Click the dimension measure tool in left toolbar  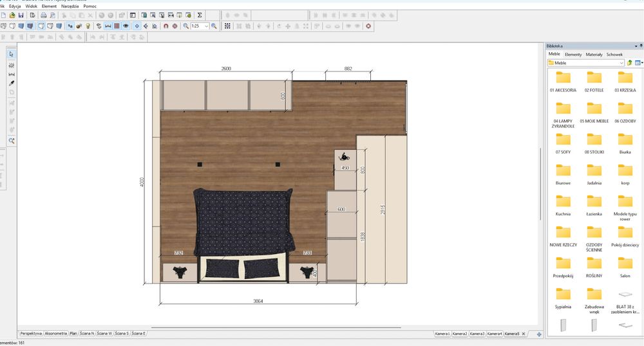tap(12, 74)
